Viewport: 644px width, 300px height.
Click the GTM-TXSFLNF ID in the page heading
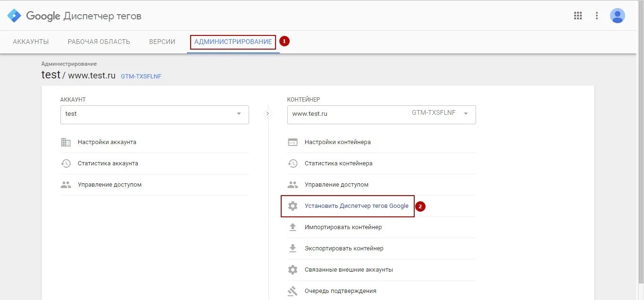(141, 76)
